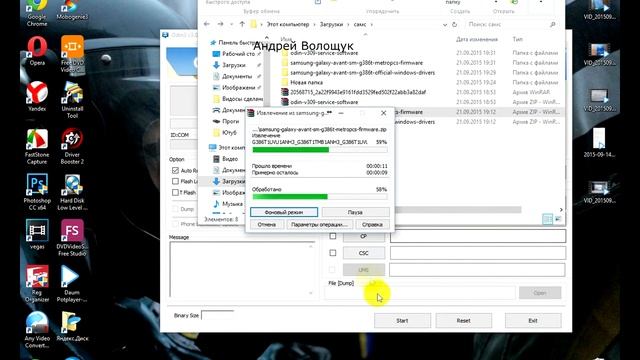Viewport: 640px width, 360px height.
Task: Open Hard Disk Low Level tool icon
Action: tap(72, 192)
